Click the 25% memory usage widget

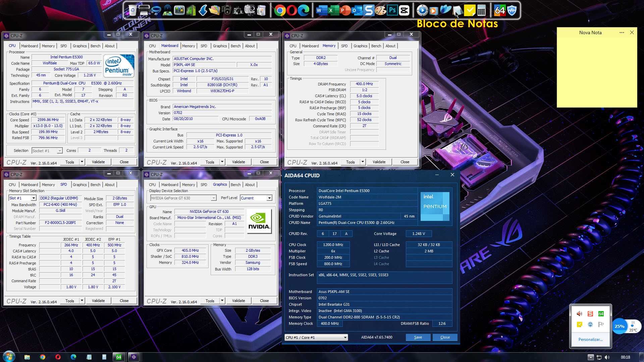[620, 326]
